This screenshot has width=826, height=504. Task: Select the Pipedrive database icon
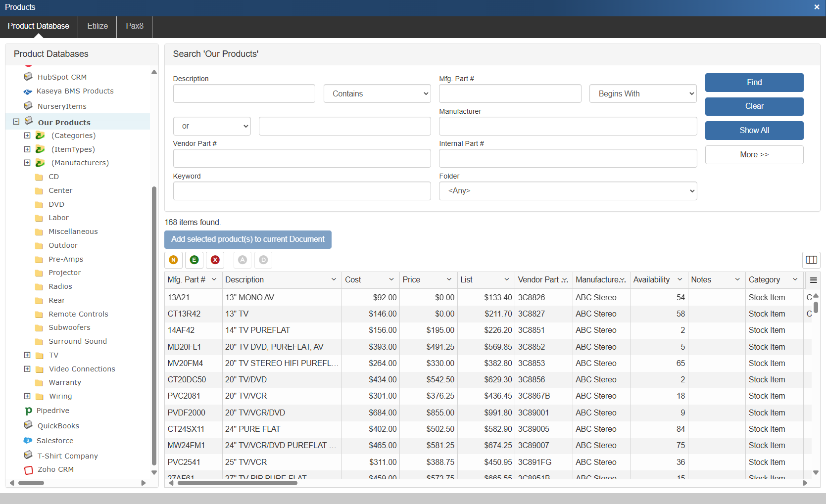[x=28, y=411]
